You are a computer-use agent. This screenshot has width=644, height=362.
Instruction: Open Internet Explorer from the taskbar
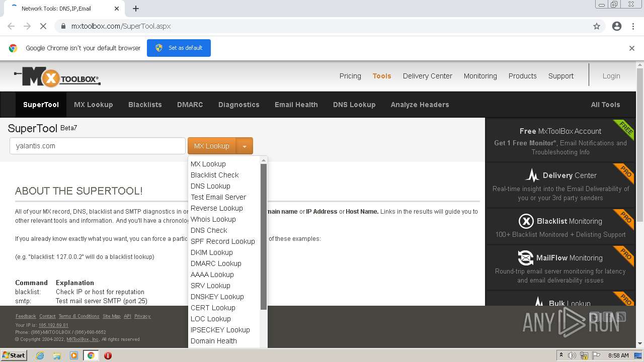40,355
